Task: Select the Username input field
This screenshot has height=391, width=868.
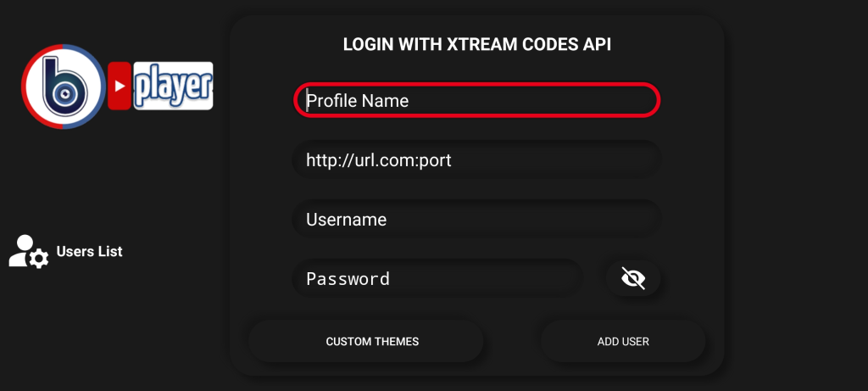Action: pos(476,219)
